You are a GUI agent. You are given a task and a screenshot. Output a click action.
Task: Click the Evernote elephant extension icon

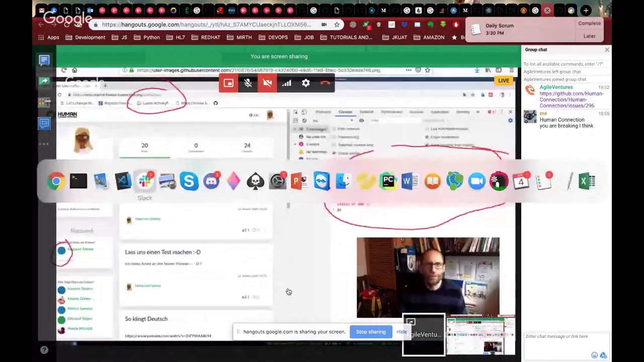coord(430,25)
